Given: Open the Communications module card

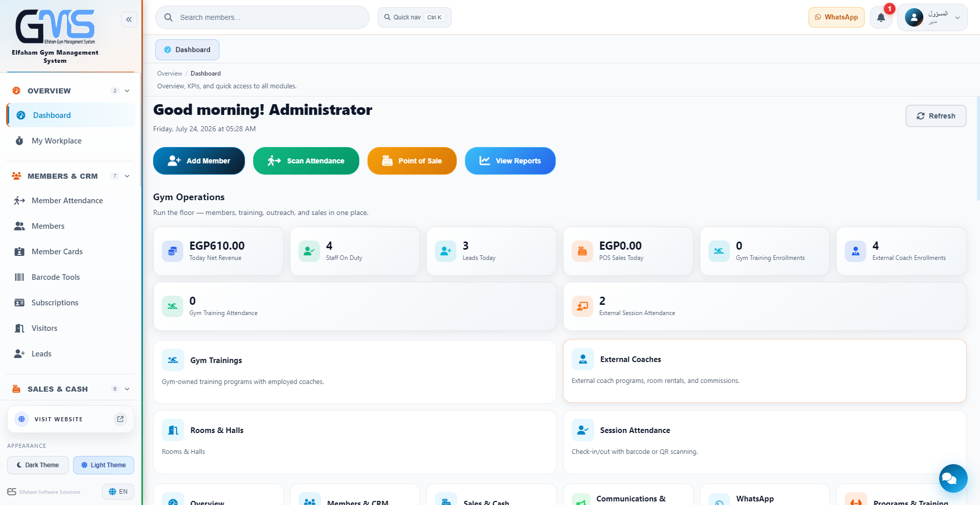Looking at the screenshot, I should point(628,495).
